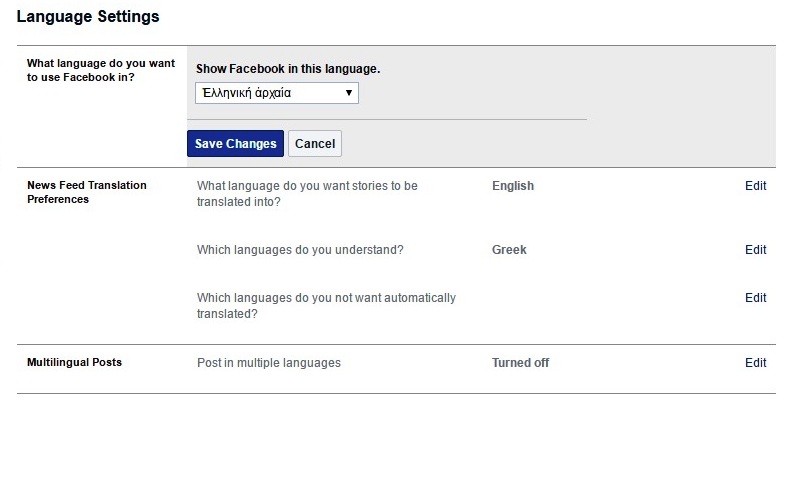Click 'Which languages do you not want automatically translated?'
Viewport: 789px width, 482px height.
click(x=326, y=305)
